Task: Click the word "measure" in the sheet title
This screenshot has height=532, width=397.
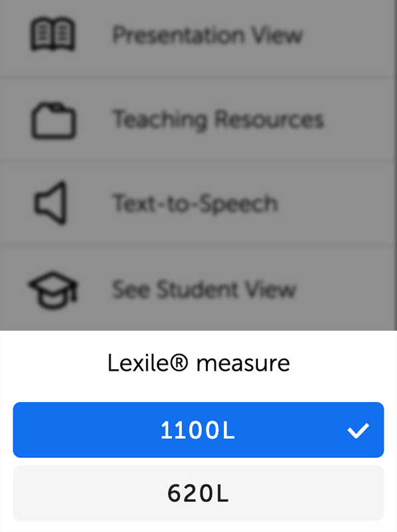Action: tap(243, 364)
